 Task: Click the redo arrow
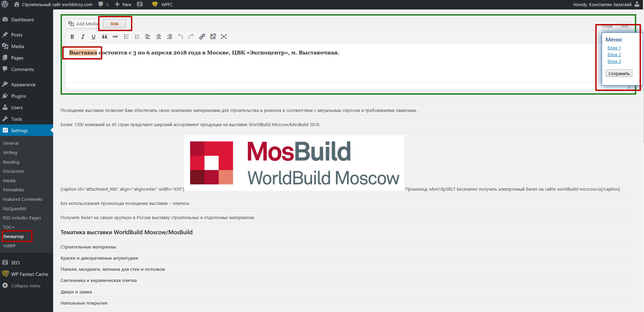[x=191, y=37]
